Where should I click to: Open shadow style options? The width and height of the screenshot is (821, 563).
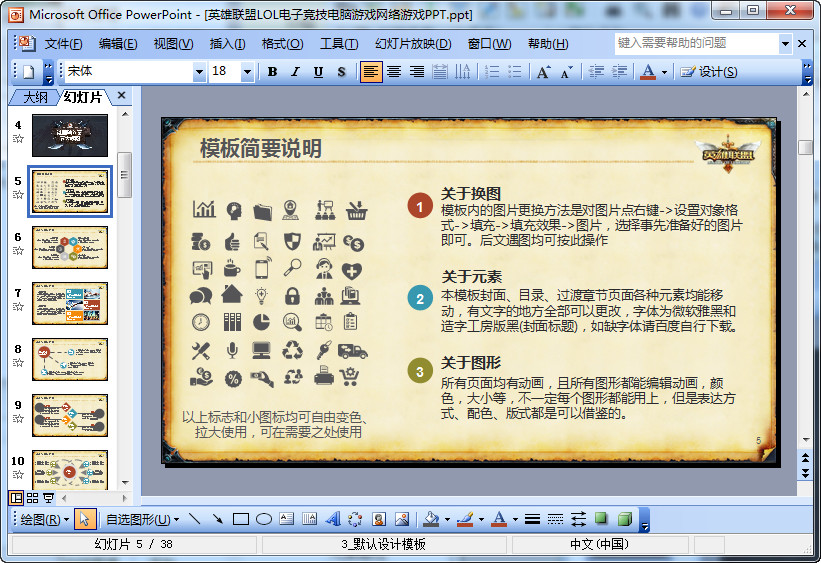click(x=602, y=520)
